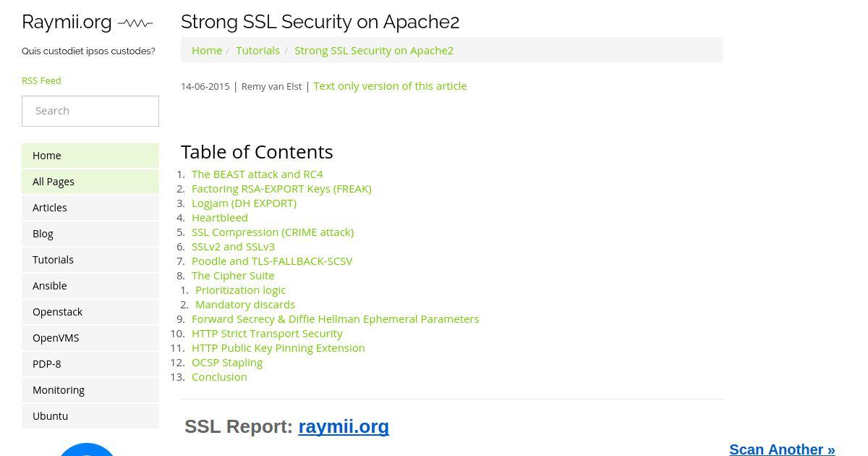868x456 pixels.
Task: Jump to HTTP Public Key Pinning Extension
Action: pyautogui.click(x=278, y=347)
